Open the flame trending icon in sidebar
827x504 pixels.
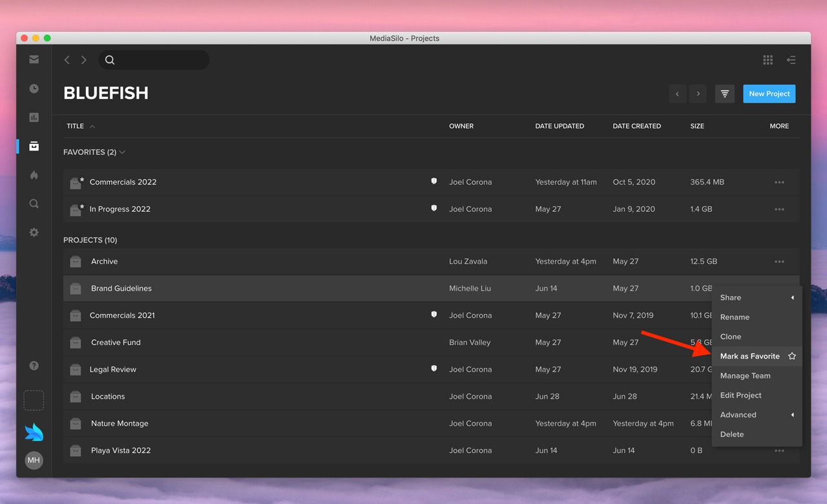(34, 175)
